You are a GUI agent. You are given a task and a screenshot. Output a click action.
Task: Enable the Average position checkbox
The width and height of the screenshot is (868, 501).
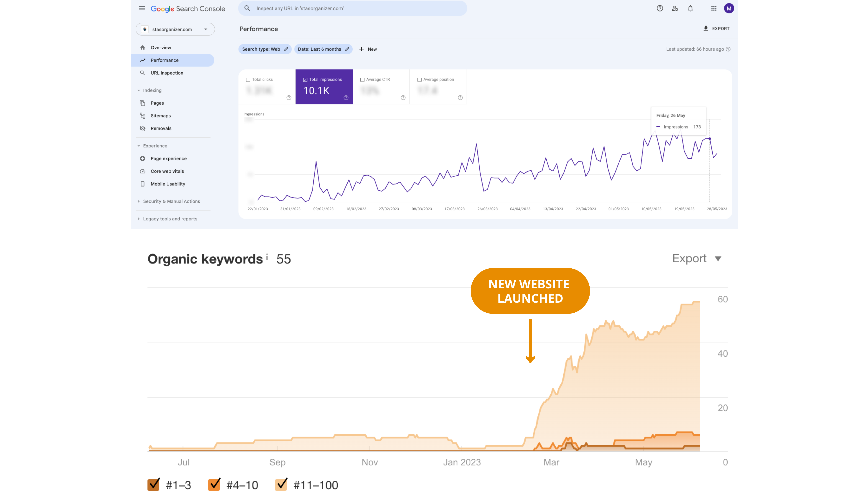(419, 80)
